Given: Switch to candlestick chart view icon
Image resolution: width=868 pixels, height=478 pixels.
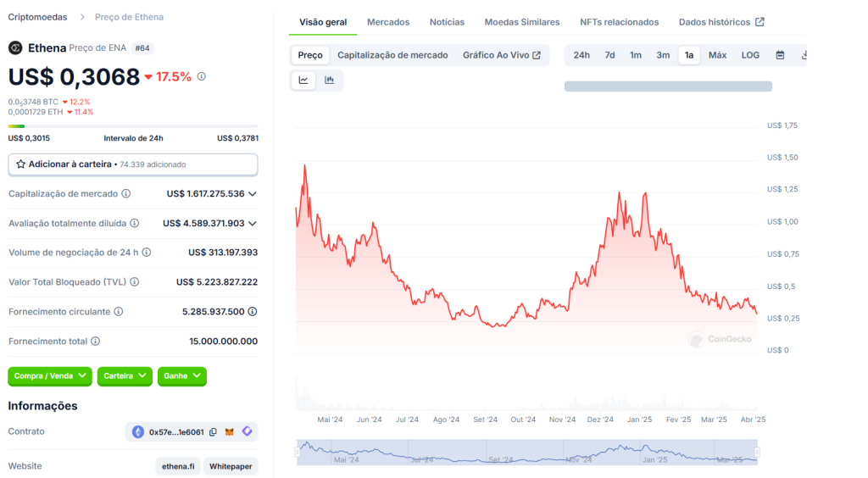Looking at the screenshot, I should [330, 81].
